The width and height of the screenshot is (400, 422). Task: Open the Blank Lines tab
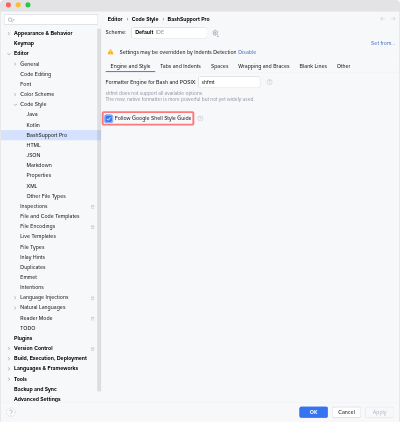(x=313, y=66)
